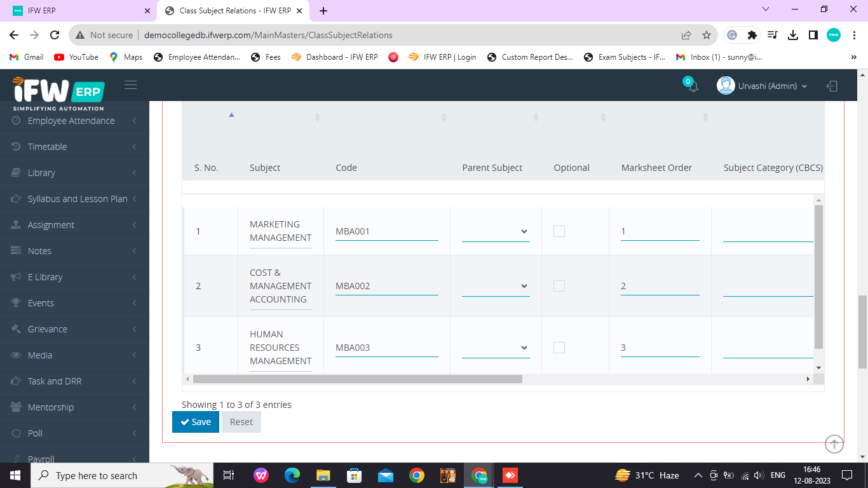
Task: Open Gmail bookmark
Action: (x=27, y=57)
